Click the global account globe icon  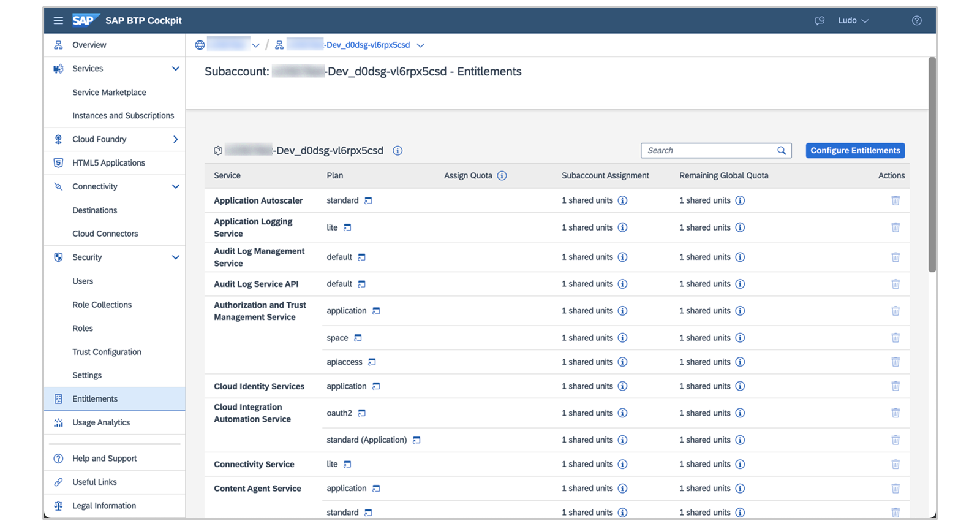pyautogui.click(x=200, y=45)
